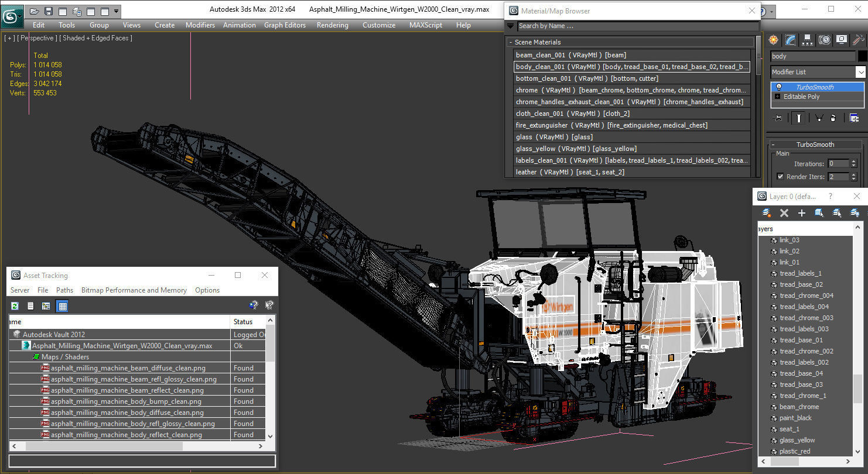Open the Hierarchy command panel tab

click(x=808, y=40)
